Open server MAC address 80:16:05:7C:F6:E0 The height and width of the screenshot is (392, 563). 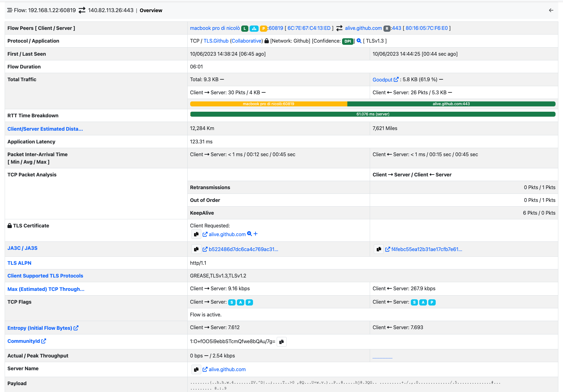pyautogui.click(x=427, y=28)
